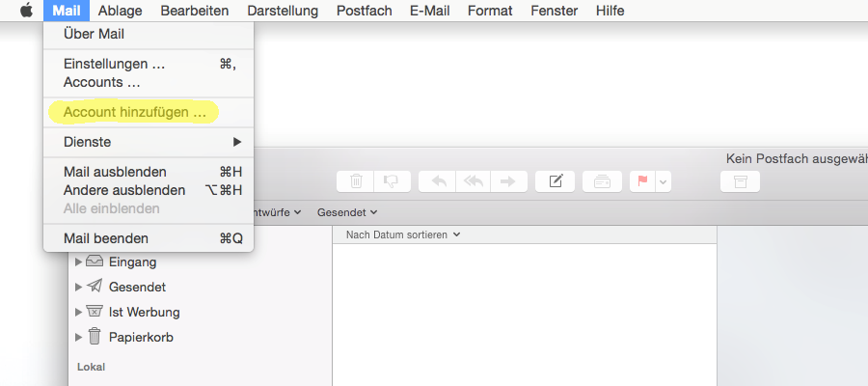Open the Bearbeiten menu
The image size is (868, 386).
194,11
